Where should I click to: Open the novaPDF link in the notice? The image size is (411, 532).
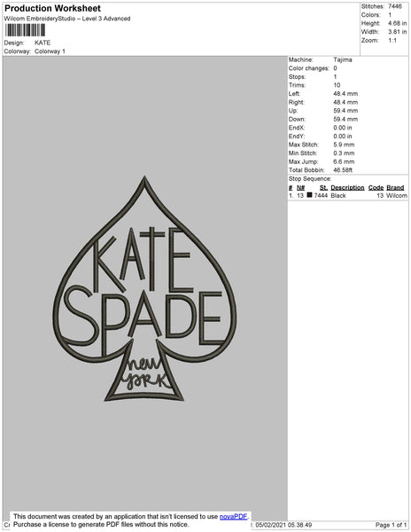(x=234, y=516)
